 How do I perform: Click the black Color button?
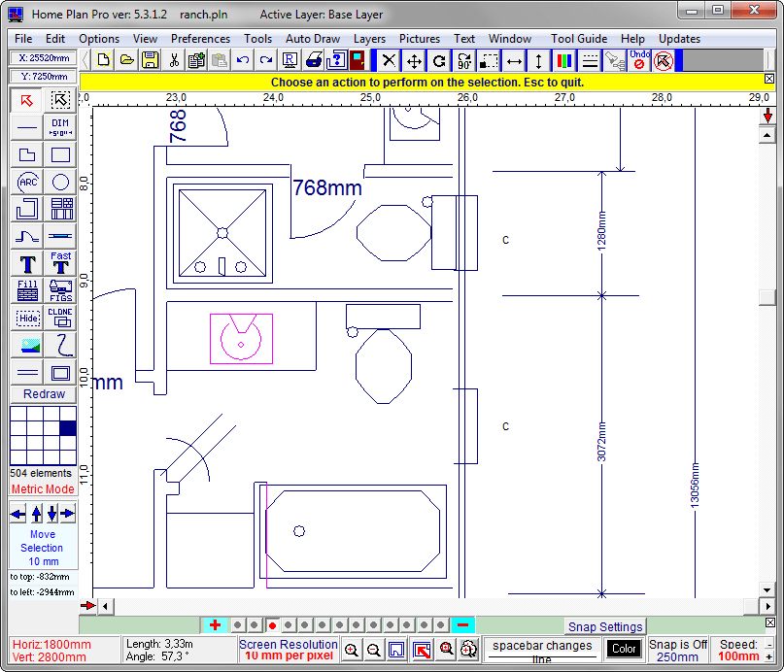click(624, 649)
